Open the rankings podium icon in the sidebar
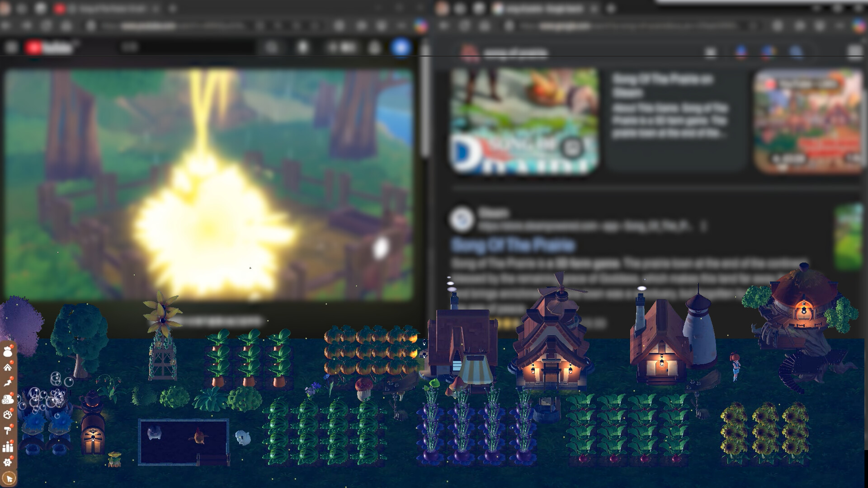 8,447
